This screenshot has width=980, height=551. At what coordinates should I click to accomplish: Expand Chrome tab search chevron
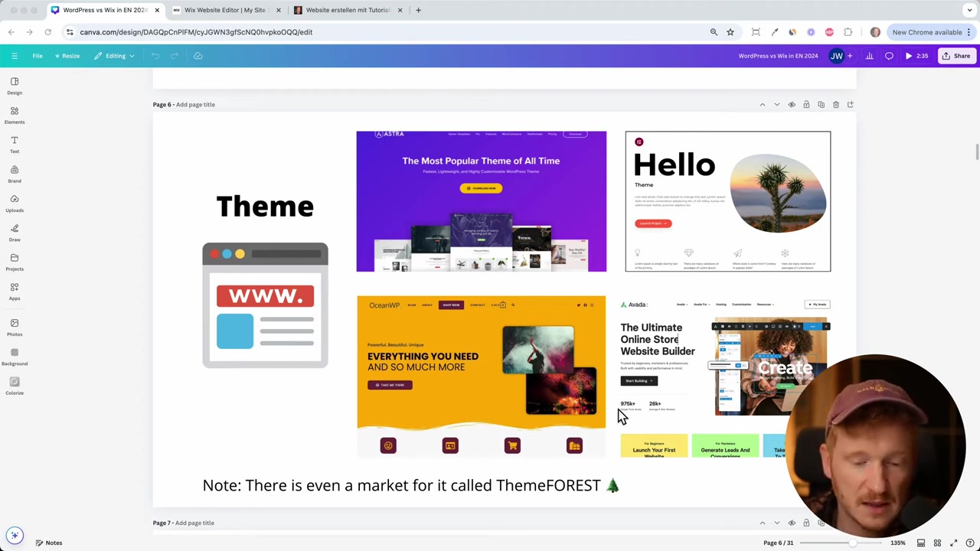pos(969,10)
